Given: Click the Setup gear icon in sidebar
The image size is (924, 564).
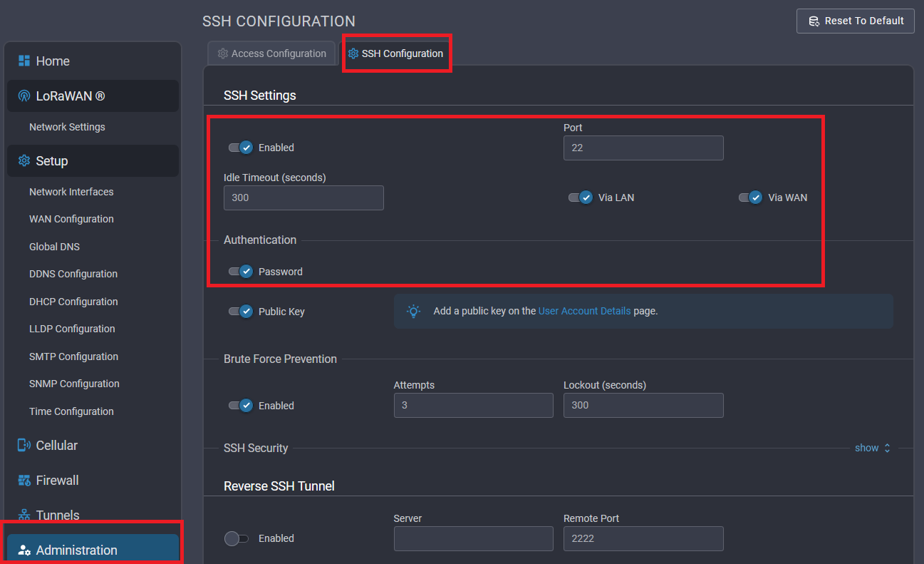Looking at the screenshot, I should point(24,161).
